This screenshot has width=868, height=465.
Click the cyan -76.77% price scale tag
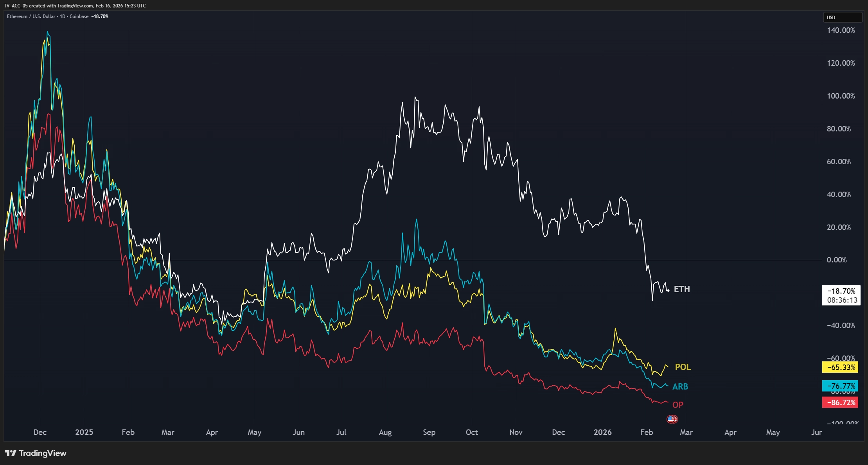840,386
